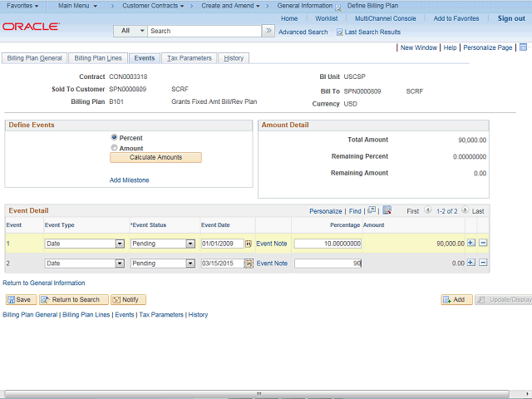532x399 pixels.
Task: Click the search go arrow button
Action: click(x=268, y=31)
